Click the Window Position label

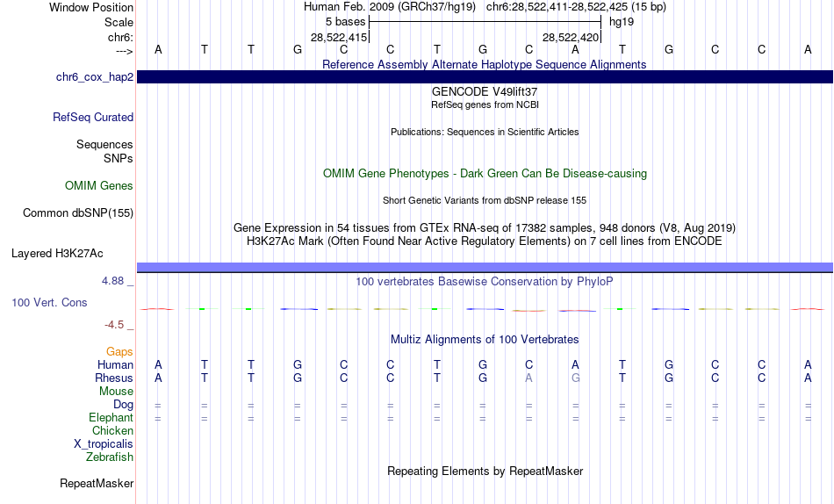click(91, 7)
